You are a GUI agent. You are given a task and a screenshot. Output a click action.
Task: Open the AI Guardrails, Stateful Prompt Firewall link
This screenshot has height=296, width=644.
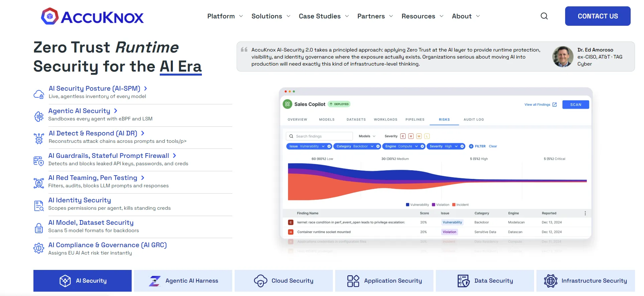click(x=112, y=156)
